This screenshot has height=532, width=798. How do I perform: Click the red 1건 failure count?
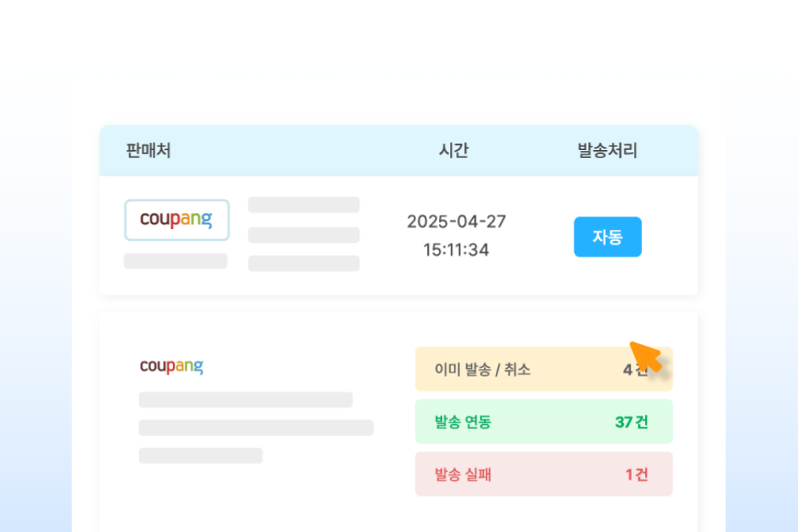636,474
